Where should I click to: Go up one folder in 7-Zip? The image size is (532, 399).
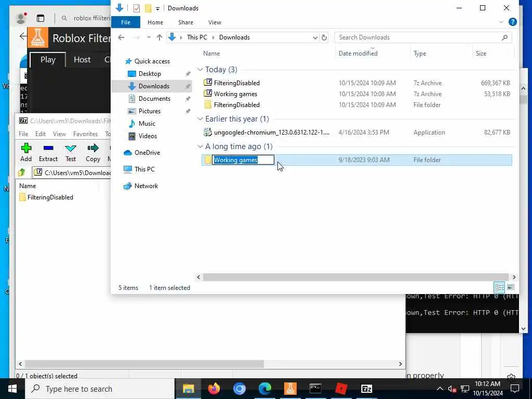(22, 172)
